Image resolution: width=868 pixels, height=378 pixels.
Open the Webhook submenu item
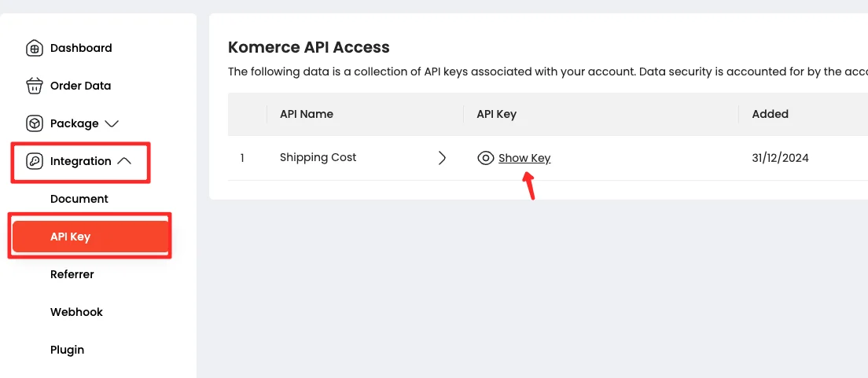point(76,312)
